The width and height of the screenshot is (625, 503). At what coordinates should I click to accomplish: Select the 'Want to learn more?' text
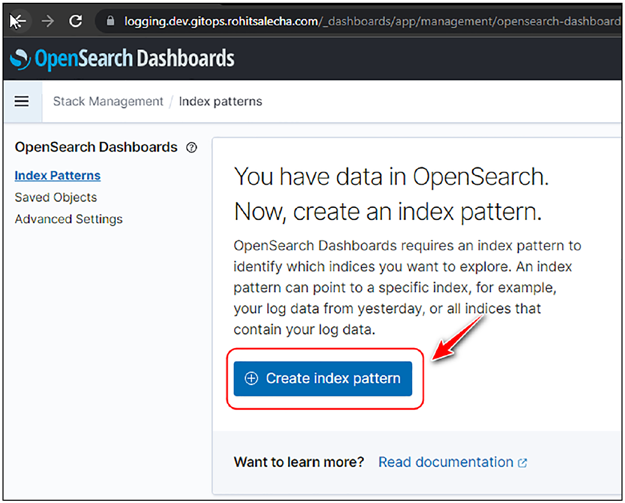299,462
